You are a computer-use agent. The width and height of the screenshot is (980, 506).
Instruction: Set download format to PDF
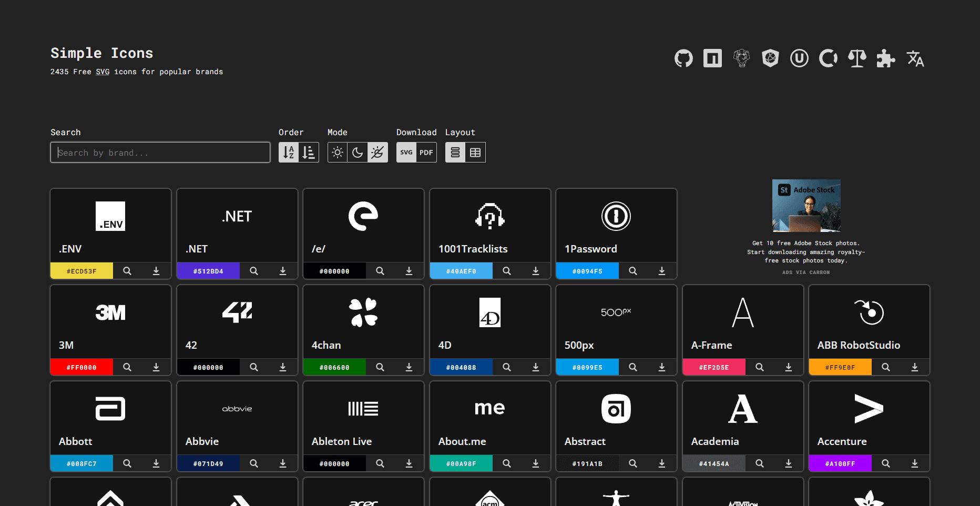[x=426, y=153]
